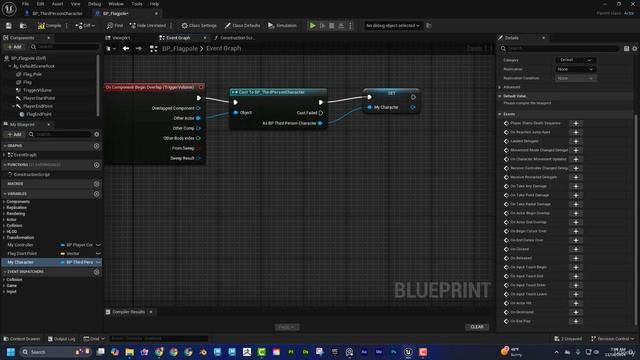Select FlagEndPoint component

(39, 114)
